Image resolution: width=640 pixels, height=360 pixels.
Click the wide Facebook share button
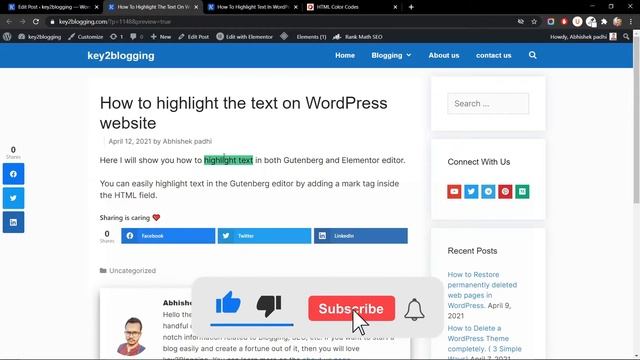[x=168, y=236]
